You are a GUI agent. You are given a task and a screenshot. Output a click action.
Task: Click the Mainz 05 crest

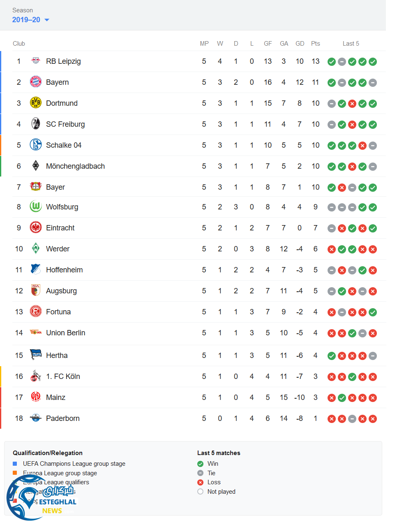(36, 397)
